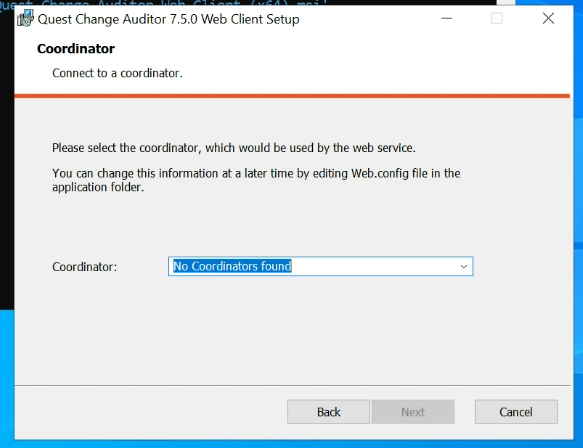This screenshot has height=448, width=583.
Task: Expand the Coordinator dropdown arrow
Action: tap(464, 266)
